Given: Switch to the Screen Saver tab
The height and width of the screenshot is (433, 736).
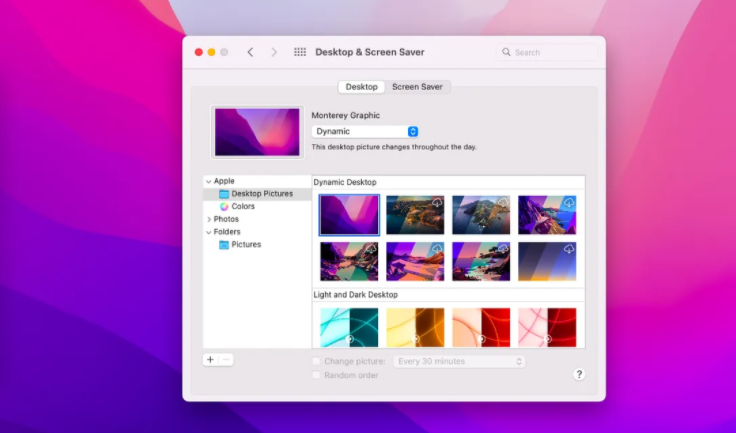Looking at the screenshot, I should click(417, 87).
